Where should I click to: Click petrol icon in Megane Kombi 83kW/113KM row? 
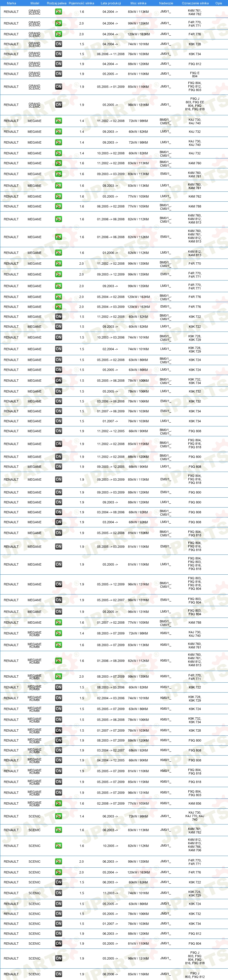coord(58,645)
